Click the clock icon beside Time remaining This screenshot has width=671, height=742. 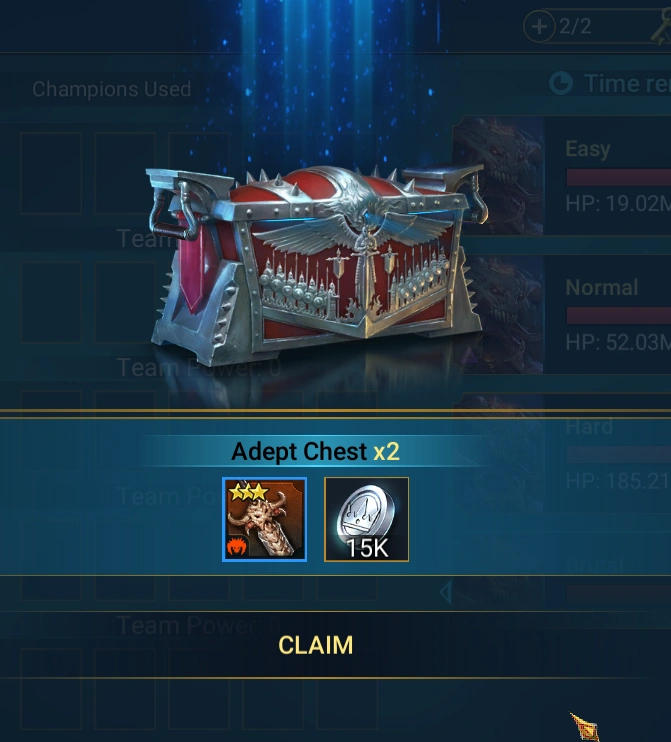tap(561, 83)
